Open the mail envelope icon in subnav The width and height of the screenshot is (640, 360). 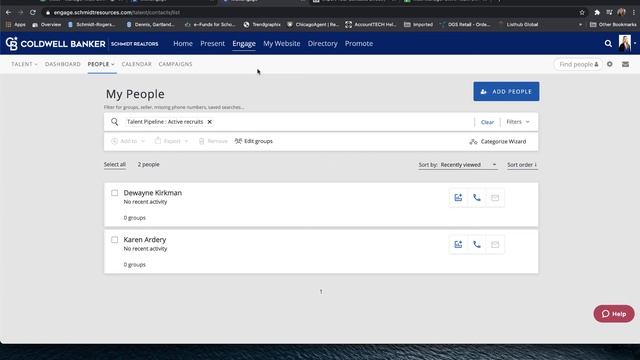coord(625,64)
